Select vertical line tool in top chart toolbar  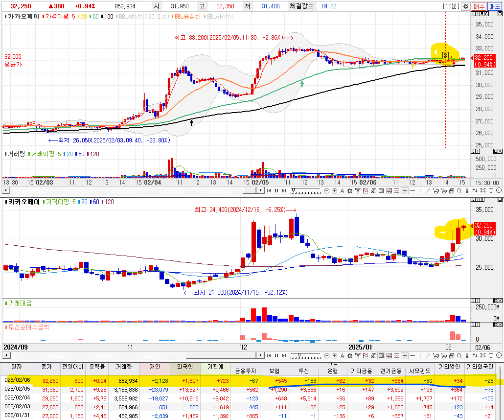[x=420, y=191]
